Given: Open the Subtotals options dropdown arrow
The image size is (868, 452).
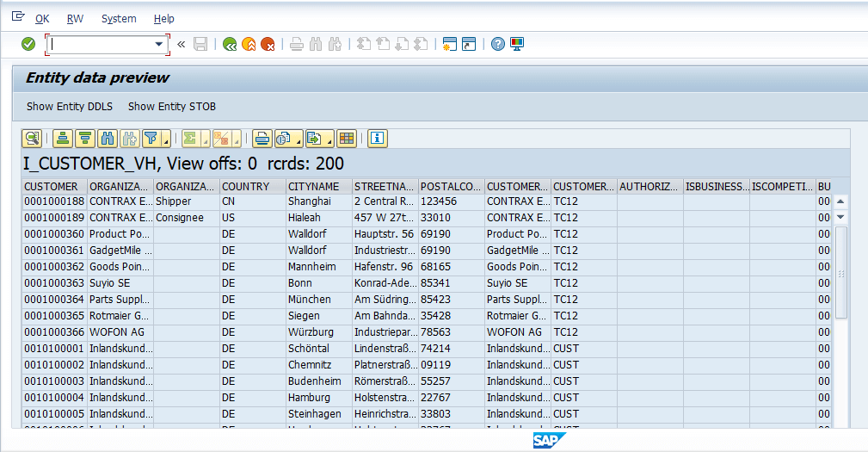Looking at the screenshot, I should click(237, 139).
